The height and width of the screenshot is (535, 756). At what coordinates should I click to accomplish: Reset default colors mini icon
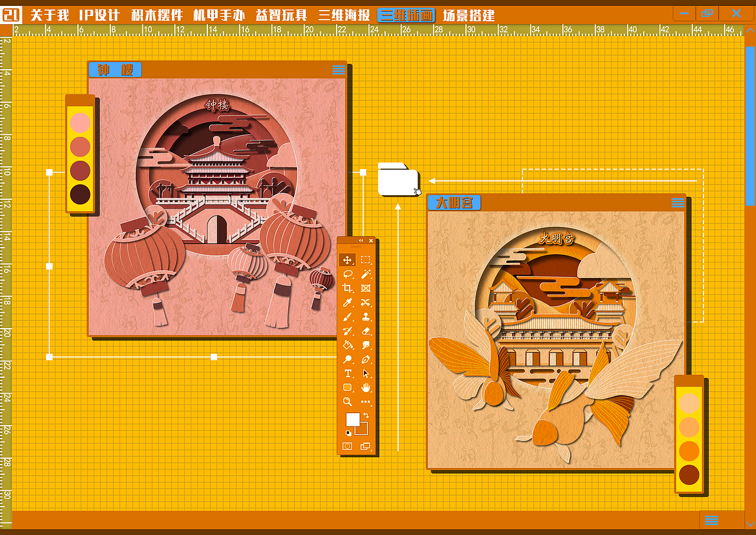click(348, 433)
